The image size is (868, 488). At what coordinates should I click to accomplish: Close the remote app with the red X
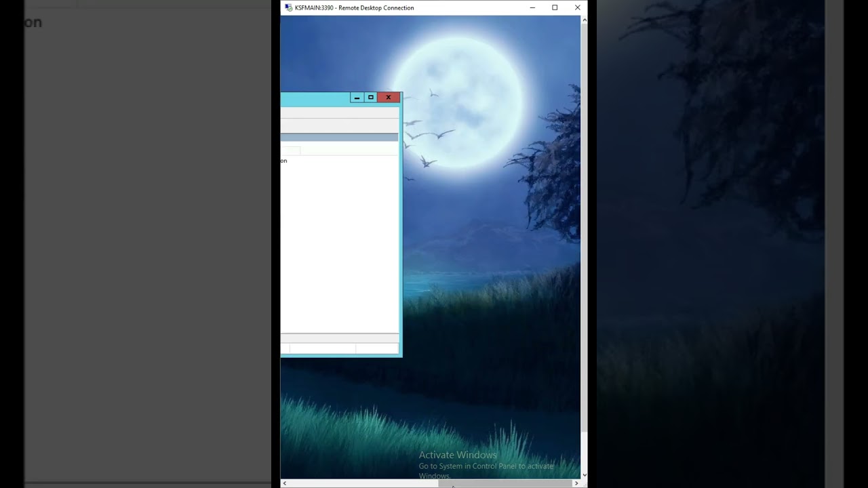coord(389,98)
